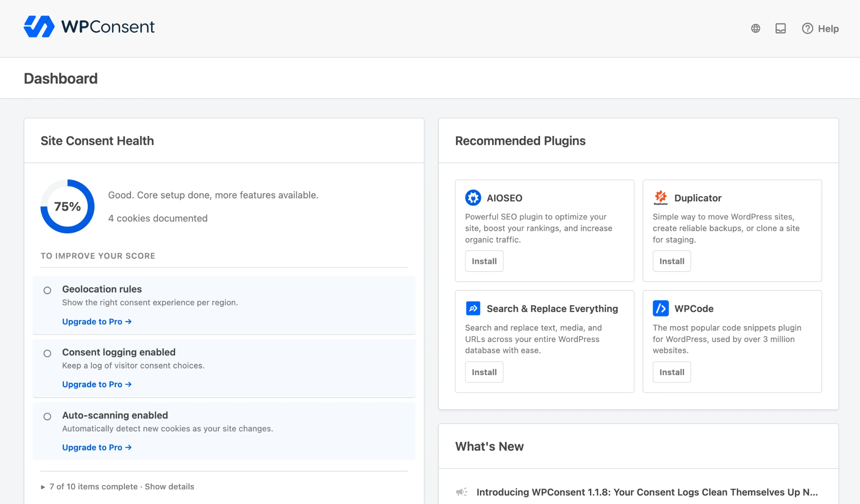Click 'Good. Core setup done' status text

pyautogui.click(x=213, y=195)
